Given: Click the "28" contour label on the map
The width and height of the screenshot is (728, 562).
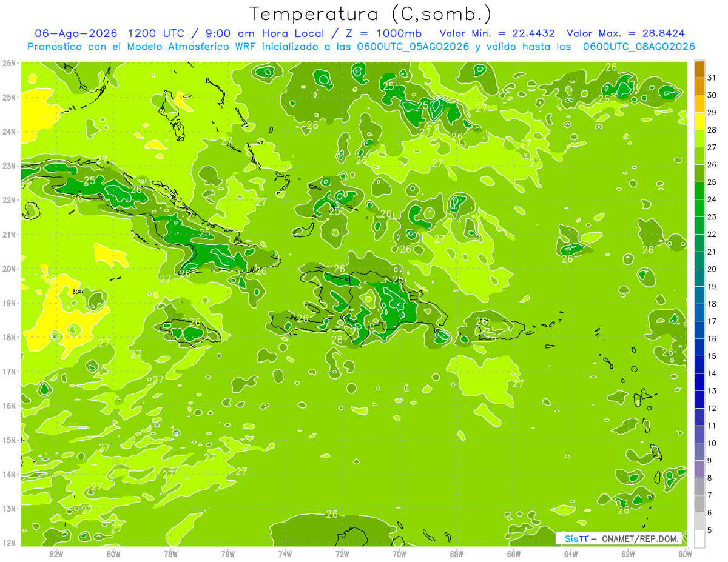Looking at the screenshot, I should 51,279.
